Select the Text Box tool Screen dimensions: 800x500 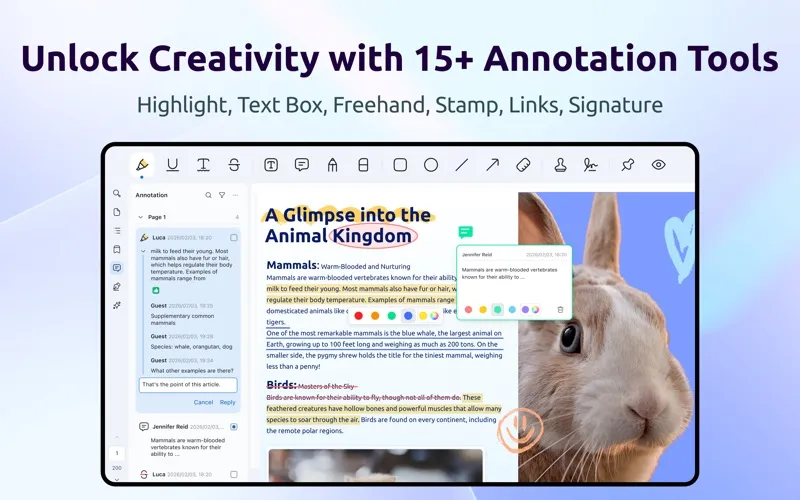coord(271,165)
